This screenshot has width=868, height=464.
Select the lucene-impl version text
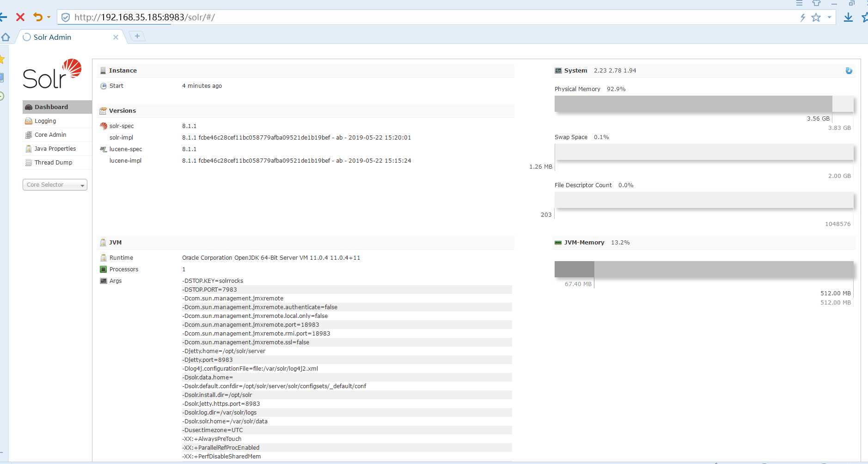296,161
